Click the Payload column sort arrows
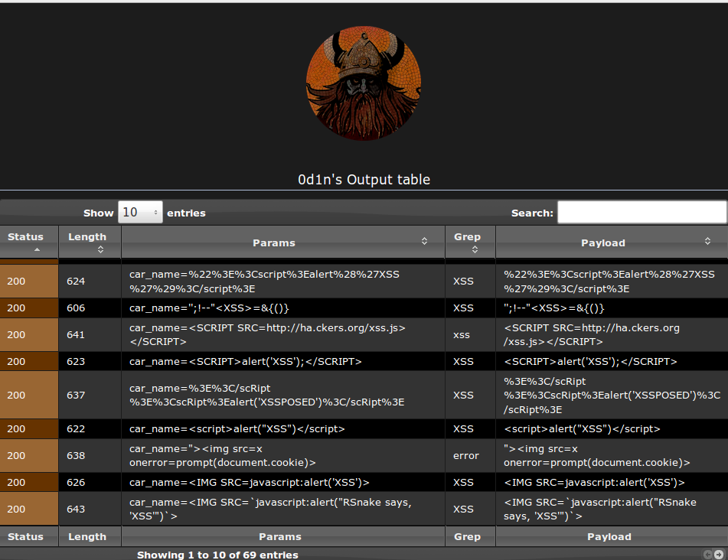Screen dimensions: 728x560 click(x=707, y=241)
